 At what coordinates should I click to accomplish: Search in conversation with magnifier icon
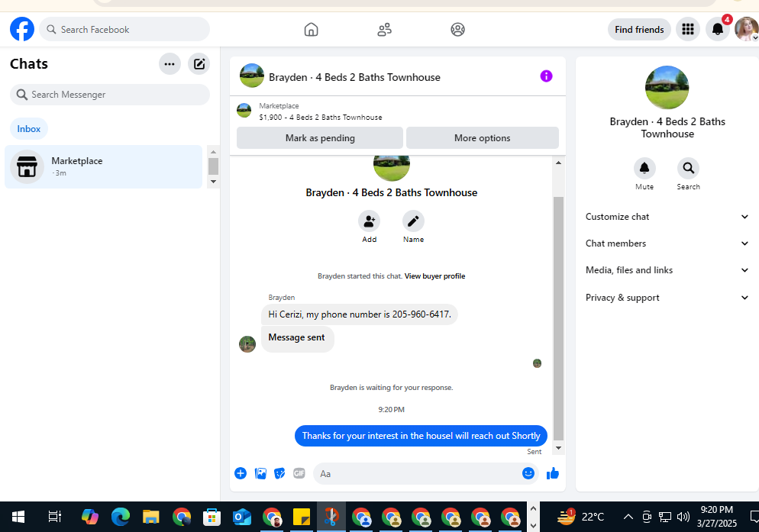tap(688, 168)
